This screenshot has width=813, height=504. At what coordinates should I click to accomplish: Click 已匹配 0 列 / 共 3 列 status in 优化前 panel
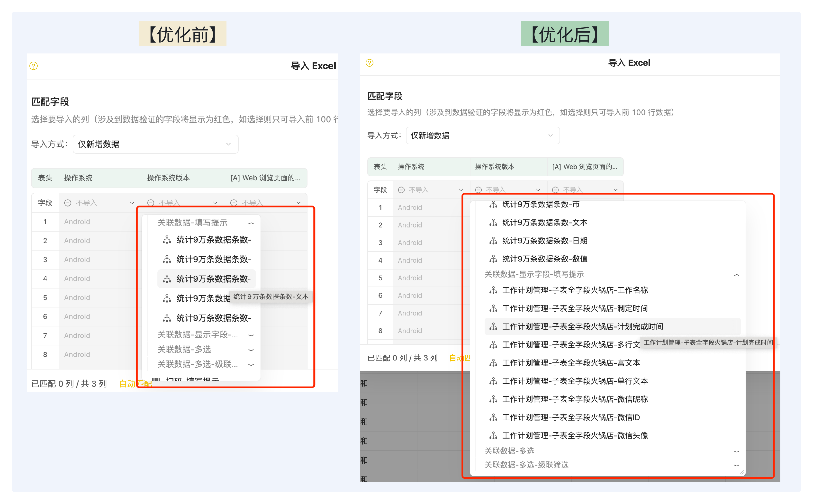69,384
